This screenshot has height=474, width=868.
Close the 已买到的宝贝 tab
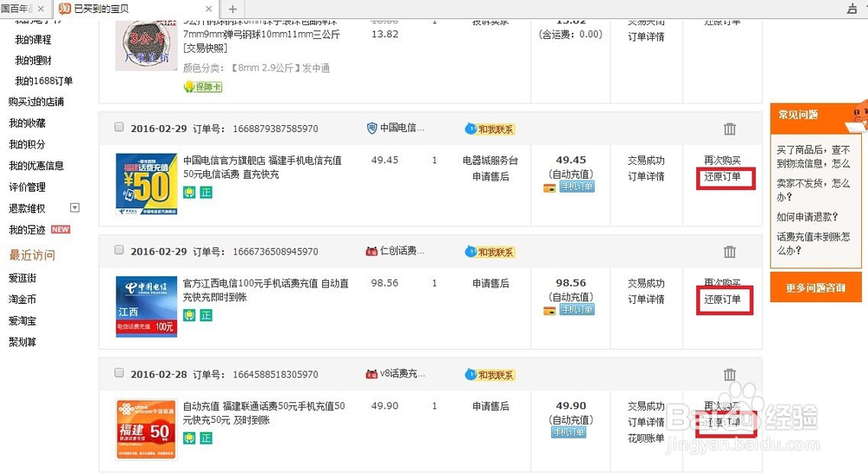tap(208, 9)
